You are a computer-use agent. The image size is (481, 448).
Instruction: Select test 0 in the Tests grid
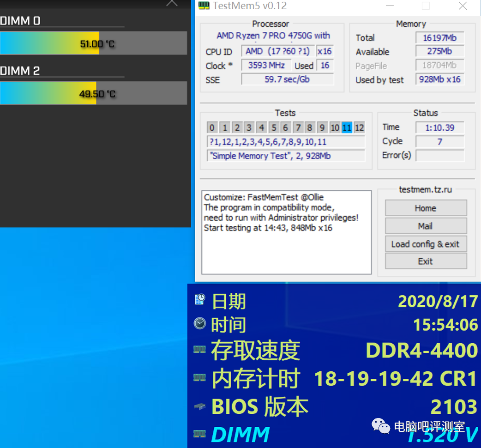pyautogui.click(x=211, y=127)
